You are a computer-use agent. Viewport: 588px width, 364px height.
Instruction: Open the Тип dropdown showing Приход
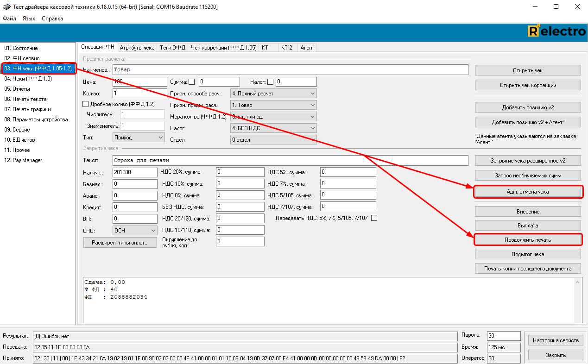(x=139, y=138)
